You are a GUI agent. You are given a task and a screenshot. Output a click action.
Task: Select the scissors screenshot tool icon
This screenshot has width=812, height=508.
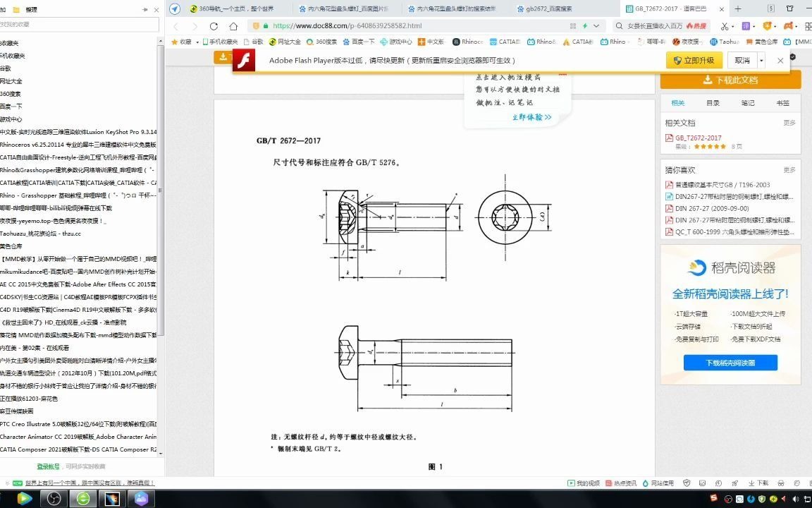[x=725, y=27]
